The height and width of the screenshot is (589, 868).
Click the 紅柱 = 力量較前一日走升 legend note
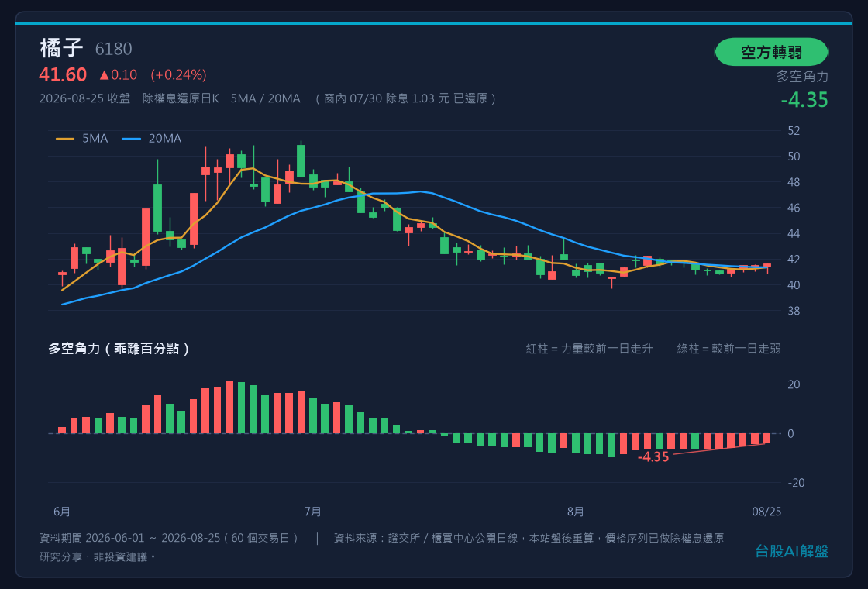coord(589,349)
